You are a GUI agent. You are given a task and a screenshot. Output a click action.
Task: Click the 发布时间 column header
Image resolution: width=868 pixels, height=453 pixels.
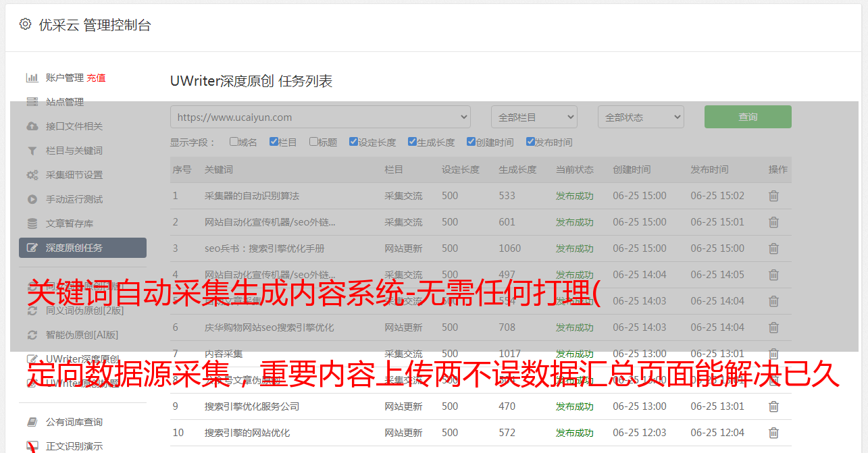coord(709,169)
